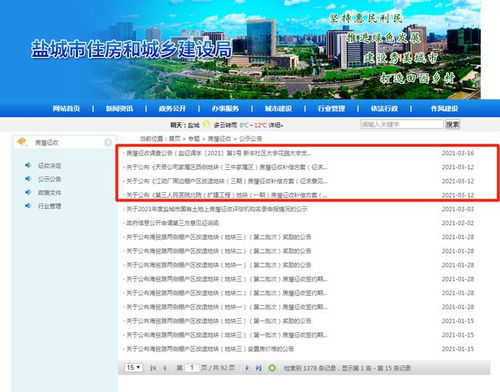
Task: Open the 15 records-per-page dropdown
Action: [133, 368]
